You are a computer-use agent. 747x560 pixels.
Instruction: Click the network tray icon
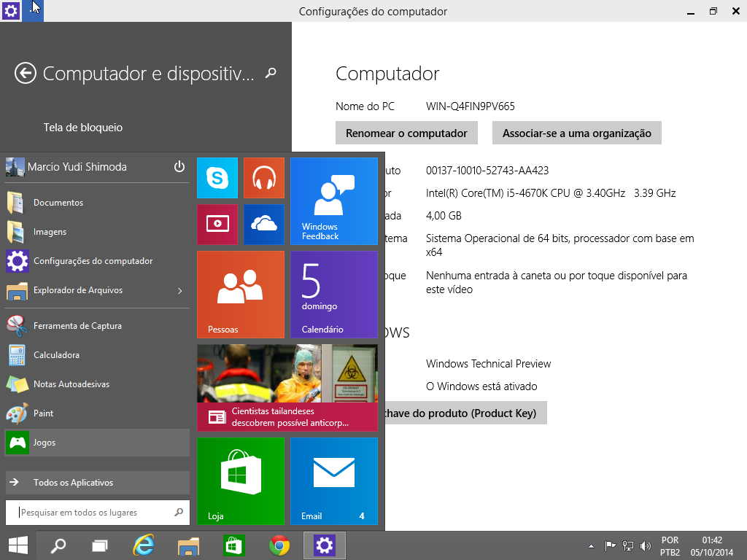click(x=628, y=546)
